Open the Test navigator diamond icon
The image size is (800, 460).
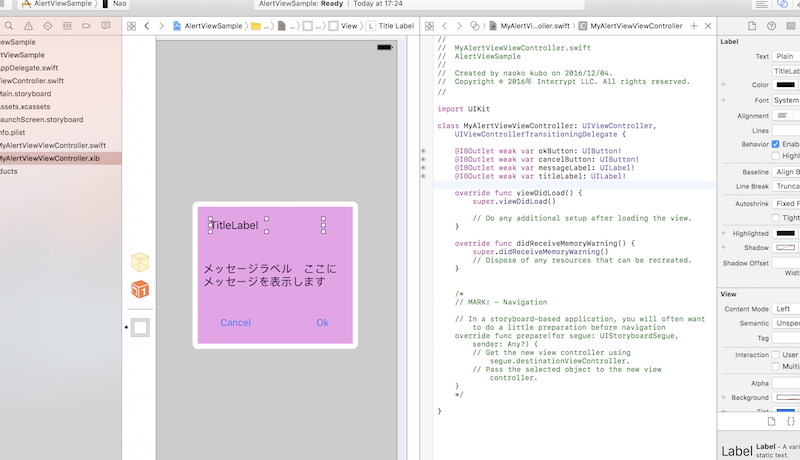click(x=47, y=25)
